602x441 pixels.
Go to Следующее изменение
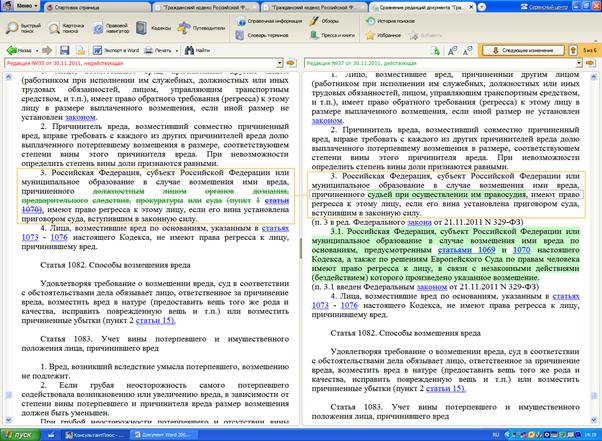click(x=523, y=50)
